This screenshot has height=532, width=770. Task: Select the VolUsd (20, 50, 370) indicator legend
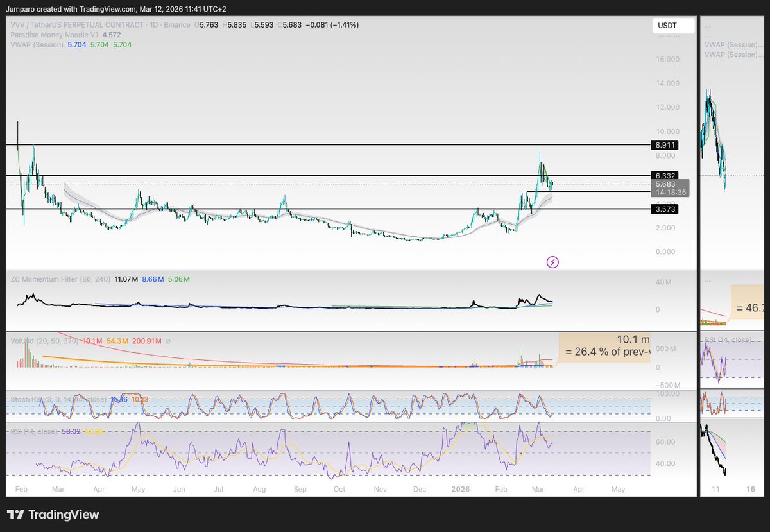point(44,341)
